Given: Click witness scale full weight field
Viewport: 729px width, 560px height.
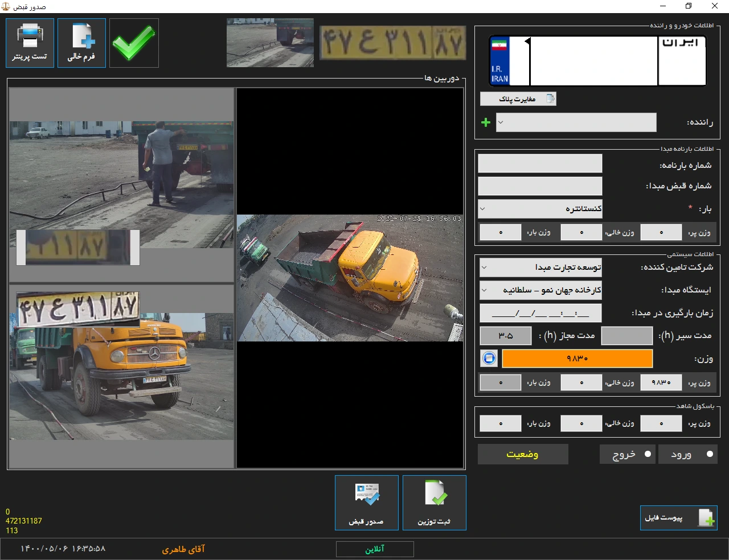Looking at the screenshot, I should (x=661, y=423).
